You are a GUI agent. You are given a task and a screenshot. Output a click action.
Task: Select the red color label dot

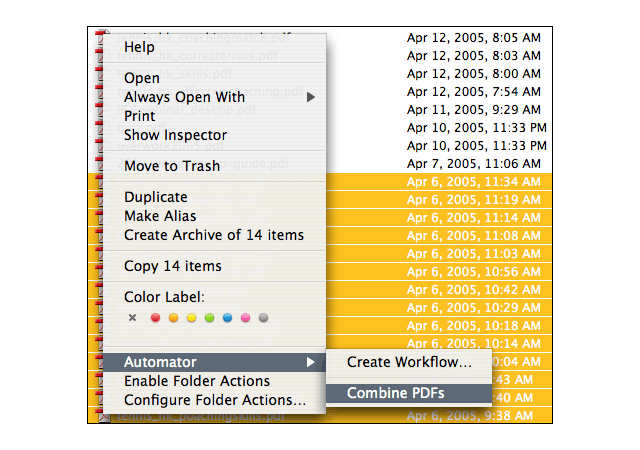[x=155, y=318]
